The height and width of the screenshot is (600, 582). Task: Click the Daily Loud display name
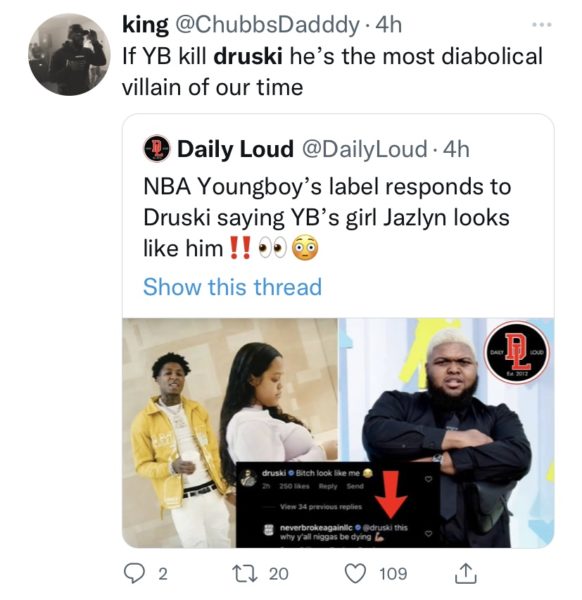click(235, 149)
